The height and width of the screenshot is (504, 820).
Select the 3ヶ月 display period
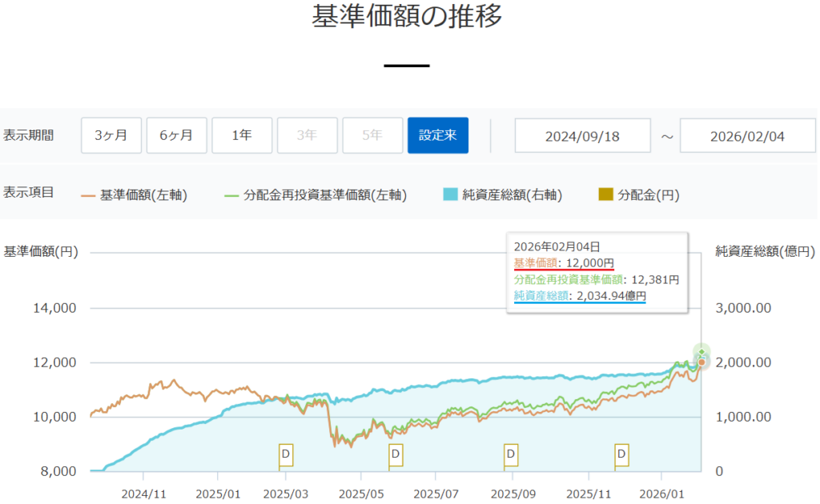(x=111, y=135)
